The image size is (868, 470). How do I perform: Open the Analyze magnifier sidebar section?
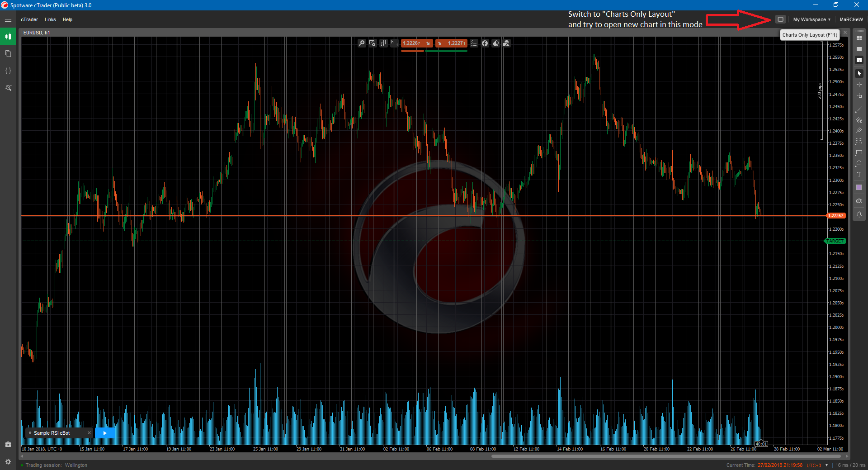8,88
